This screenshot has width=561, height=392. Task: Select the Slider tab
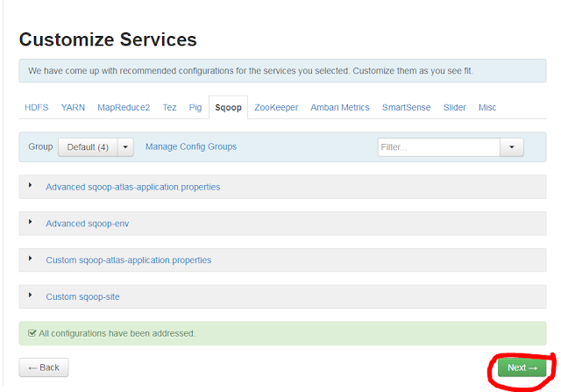[455, 107]
